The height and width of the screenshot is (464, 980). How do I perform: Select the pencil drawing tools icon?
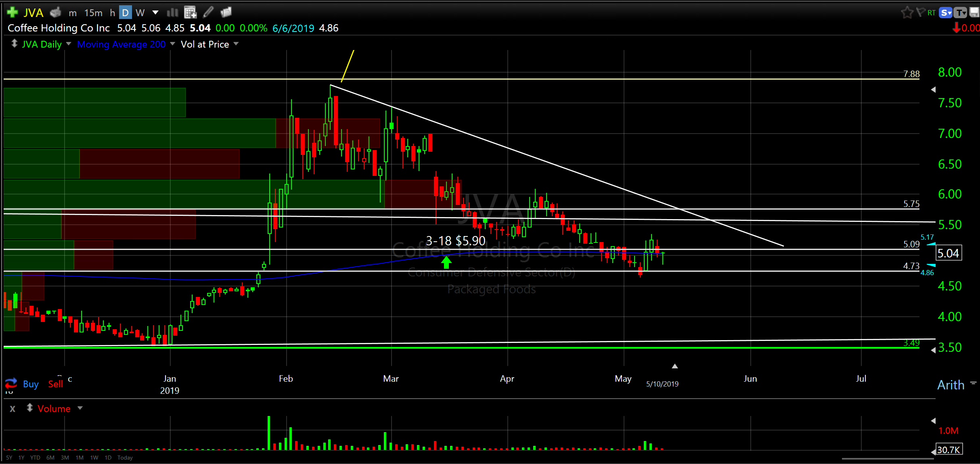pos(208,13)
